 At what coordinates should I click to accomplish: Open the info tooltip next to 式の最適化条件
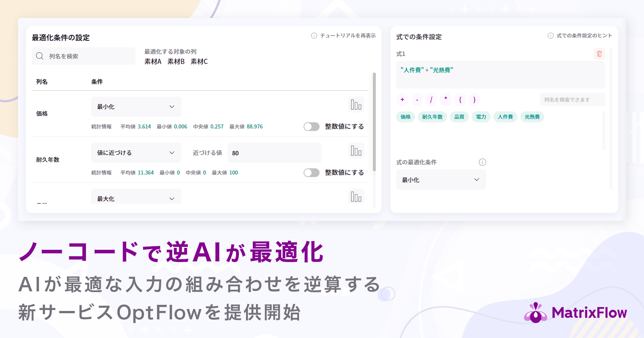pyautogui.click(x=482, y=162)
